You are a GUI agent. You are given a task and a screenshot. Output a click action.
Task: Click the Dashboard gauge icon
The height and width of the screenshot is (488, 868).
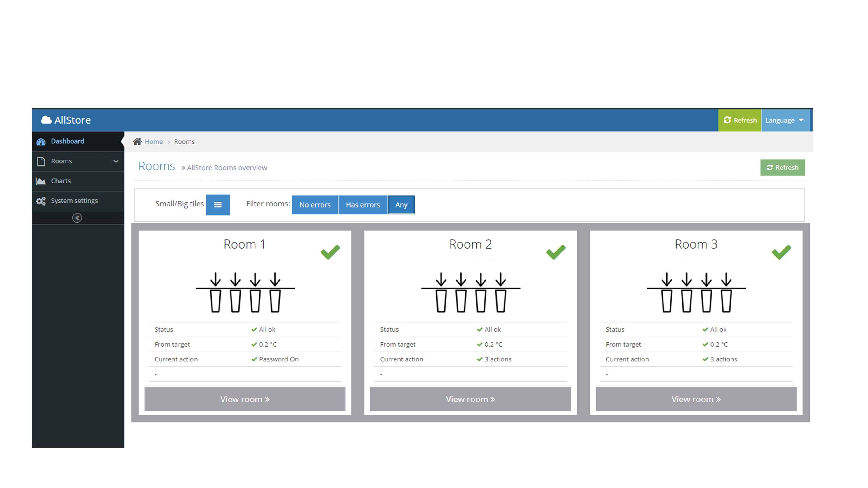pyautogui.click(x=41, y=142)
